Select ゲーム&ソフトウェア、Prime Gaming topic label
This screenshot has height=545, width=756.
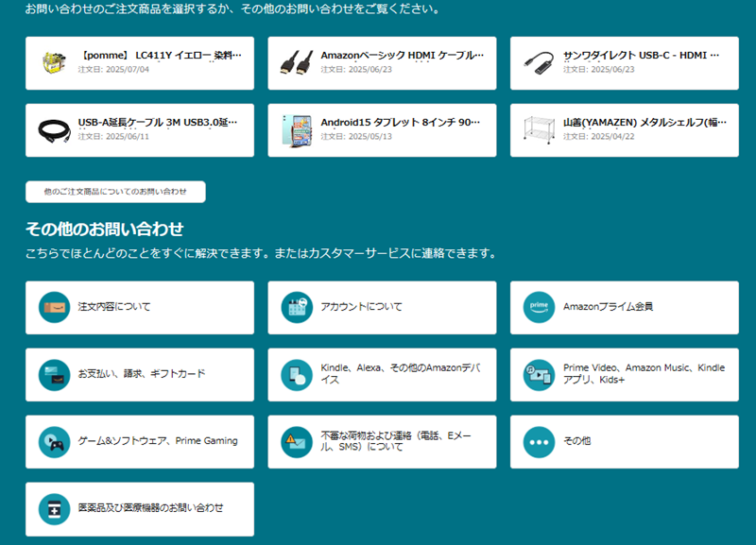point(158,441)
